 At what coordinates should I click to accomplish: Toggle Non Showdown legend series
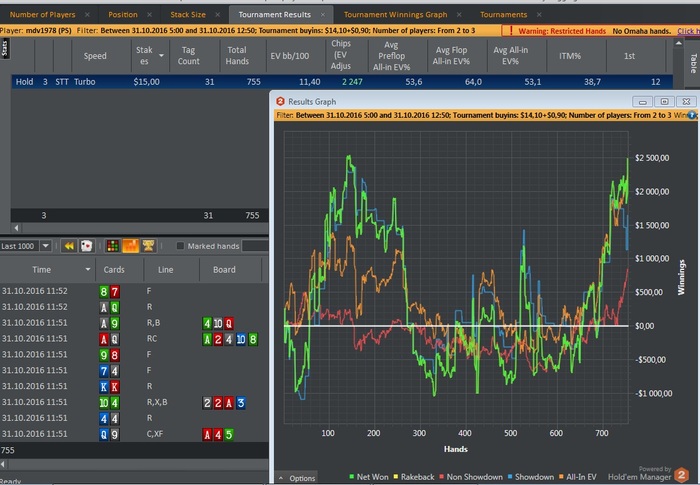point(471,477)
